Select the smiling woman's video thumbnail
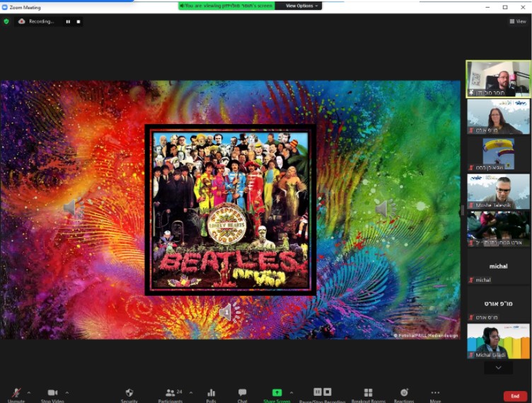This screenshot has height=403, width=532. click(x=498, y=117)
